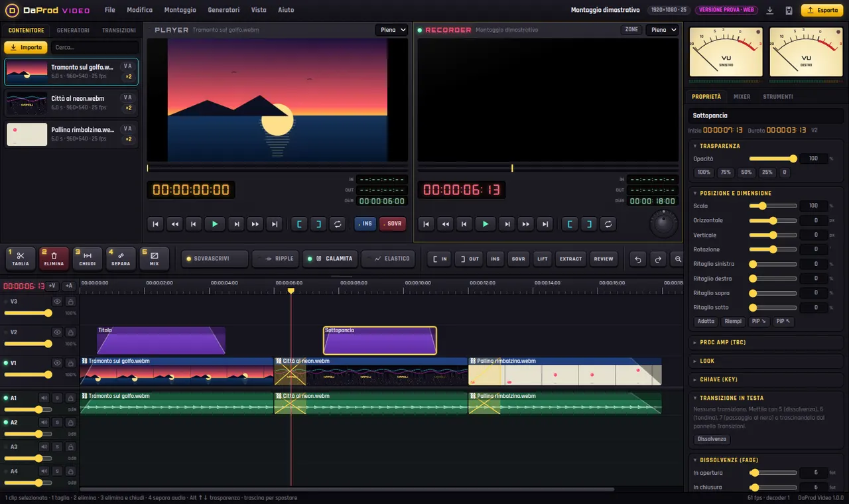
Task: Lock the V3 track
Action: pyautogui.click(x=70, y=301)
